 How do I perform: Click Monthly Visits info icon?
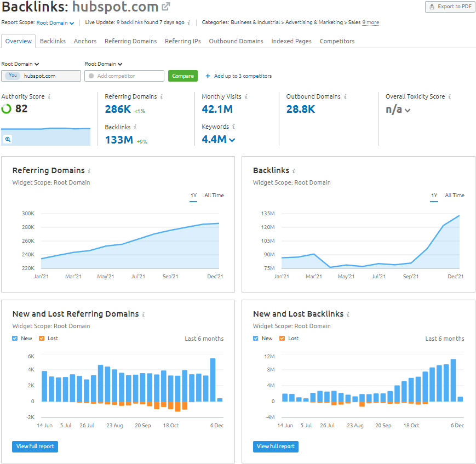246,96
